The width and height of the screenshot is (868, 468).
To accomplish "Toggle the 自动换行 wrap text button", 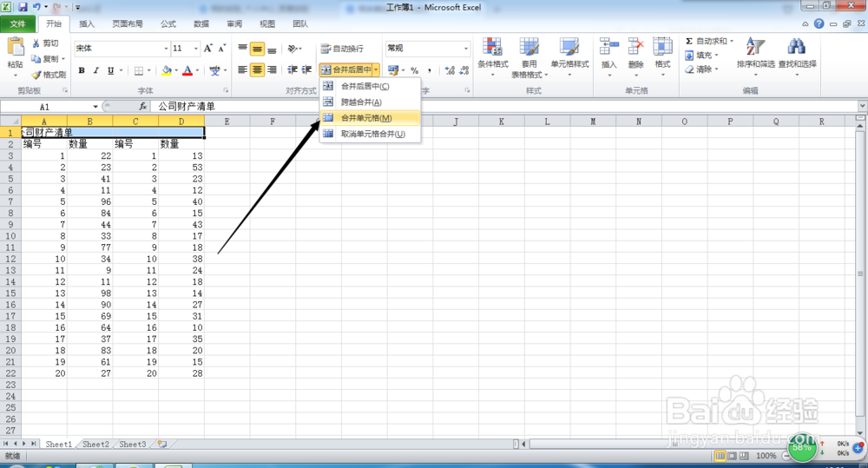I will tap(342, 49).
